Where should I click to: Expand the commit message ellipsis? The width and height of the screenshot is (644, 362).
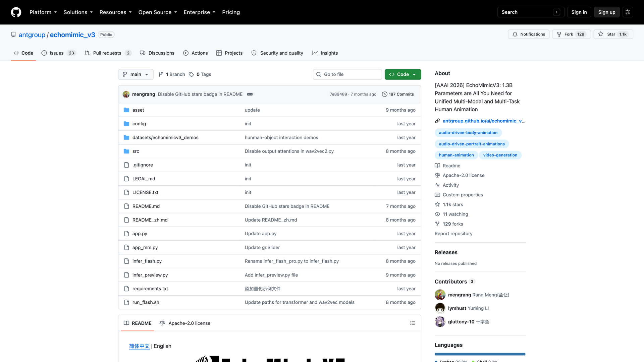click(250, 94)
